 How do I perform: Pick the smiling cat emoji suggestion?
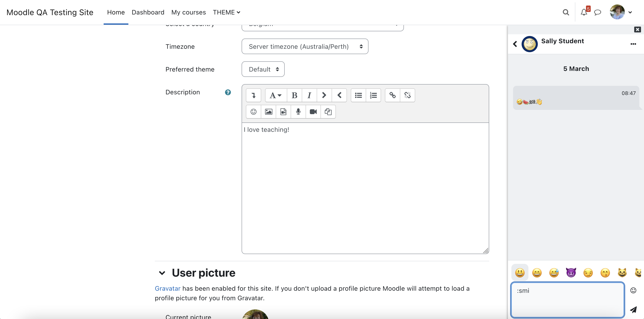pos(622,273)
